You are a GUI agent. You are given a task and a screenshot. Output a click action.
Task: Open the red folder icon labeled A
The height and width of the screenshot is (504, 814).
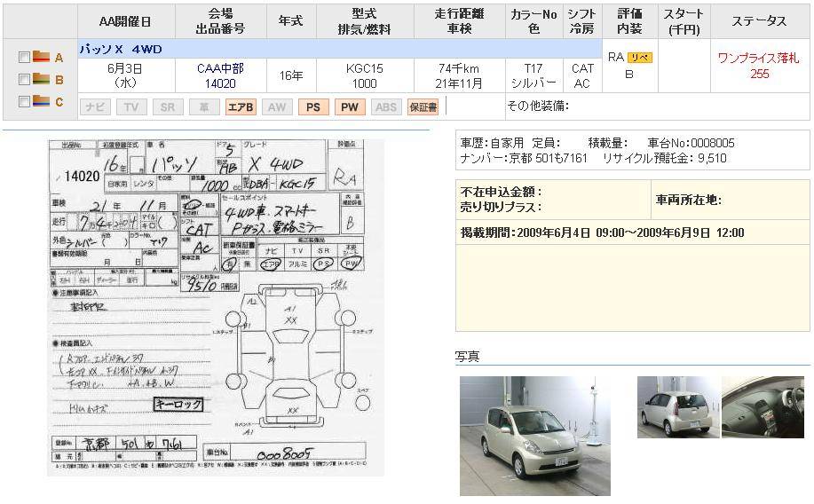pos(41,57)
